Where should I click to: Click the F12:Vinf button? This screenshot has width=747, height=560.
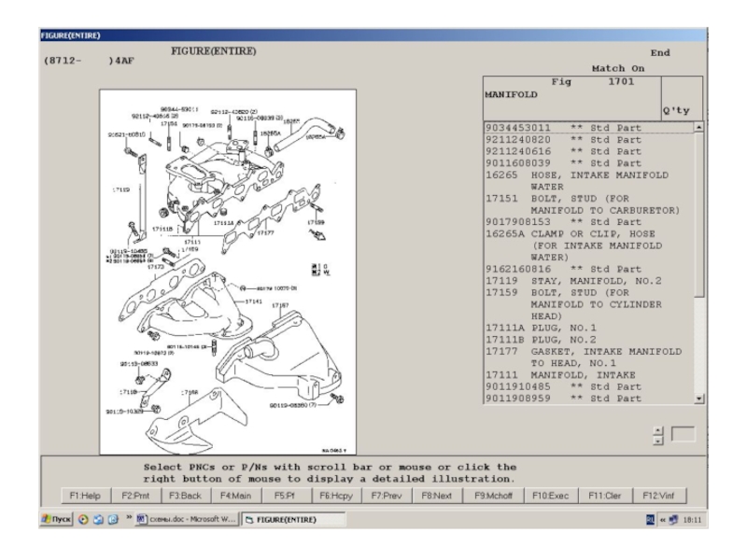point(658,496)
